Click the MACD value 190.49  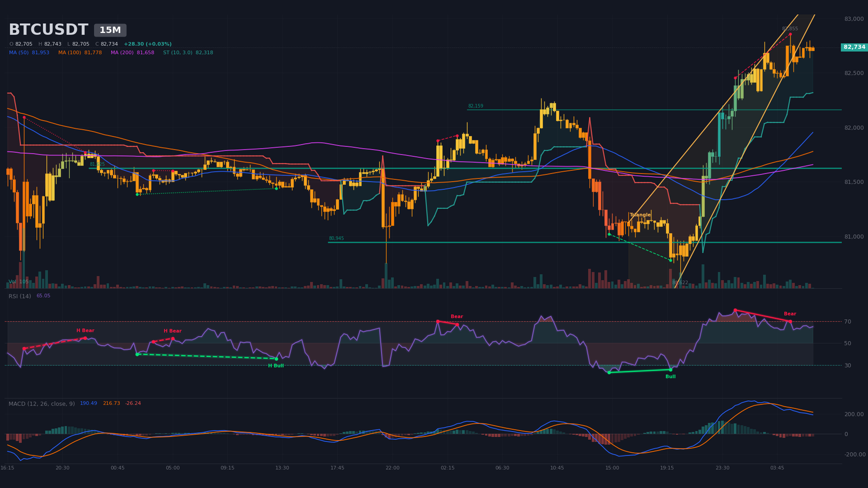point(88,403)
